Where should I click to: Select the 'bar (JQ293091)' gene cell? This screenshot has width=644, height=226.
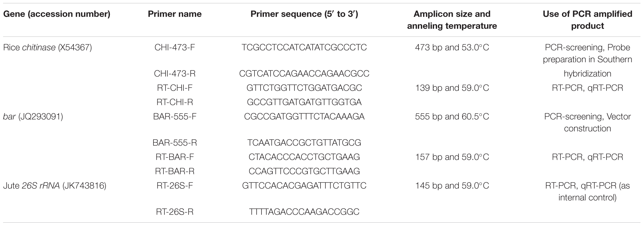33,117
